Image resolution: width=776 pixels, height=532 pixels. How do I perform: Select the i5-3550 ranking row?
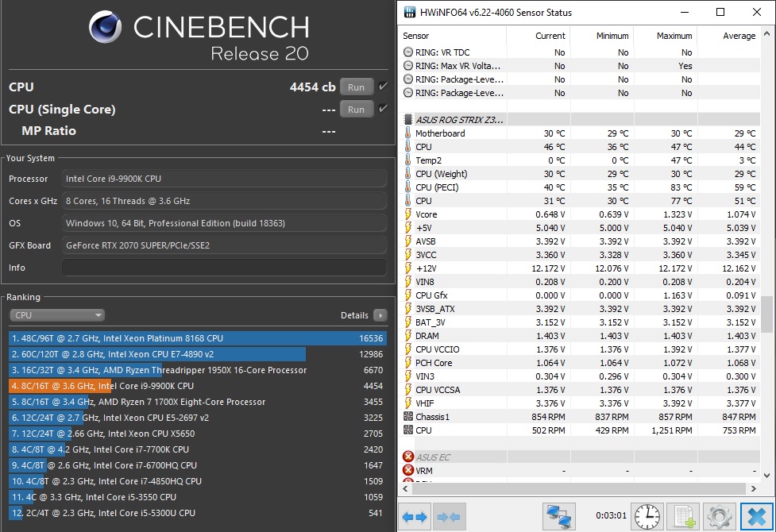[198, 497]
